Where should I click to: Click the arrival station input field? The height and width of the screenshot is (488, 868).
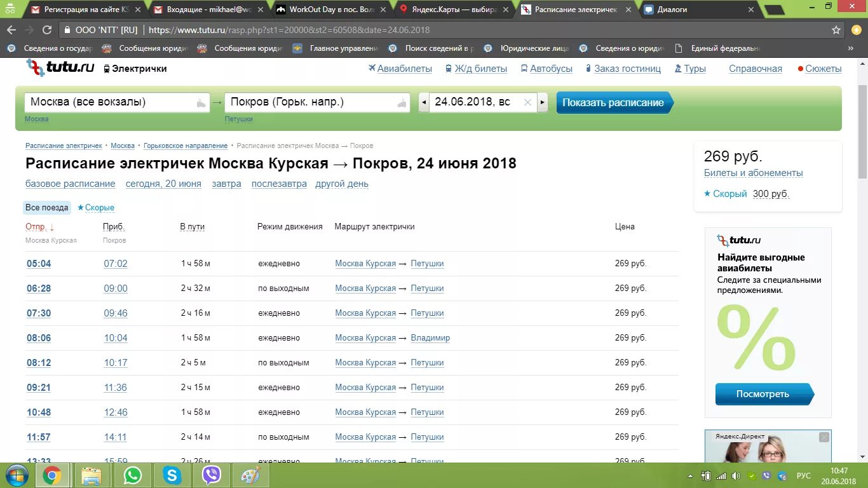point(317,102)
